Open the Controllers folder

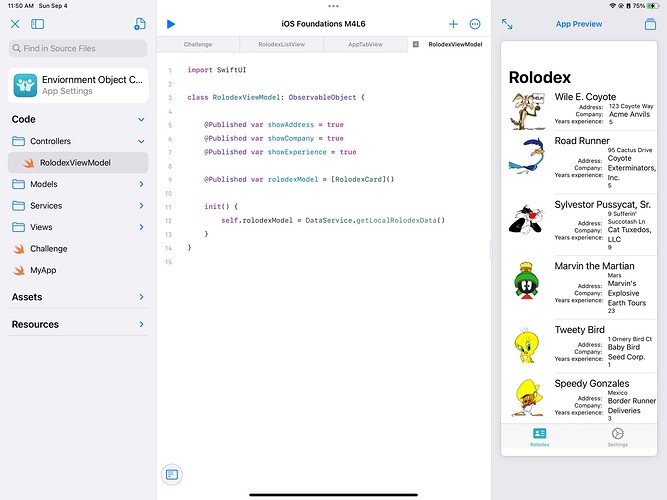(x=51, y=141)
